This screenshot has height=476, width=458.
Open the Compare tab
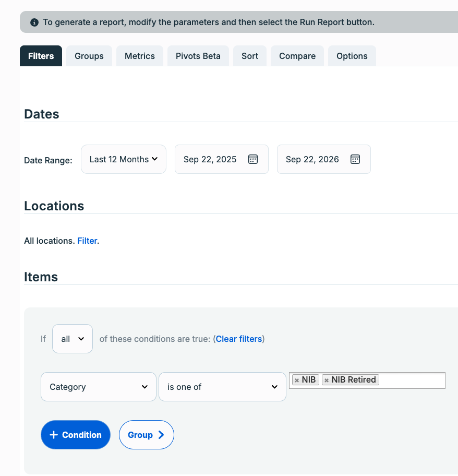tap(297, 56)
